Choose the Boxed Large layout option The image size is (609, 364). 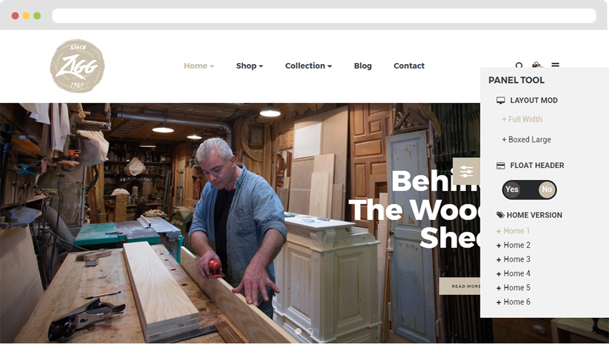pos(526,140)
